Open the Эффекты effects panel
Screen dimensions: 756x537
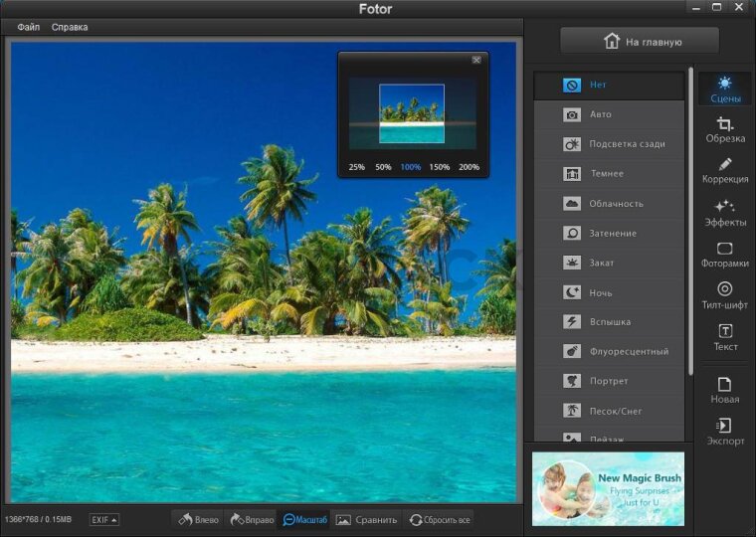pyautogui.click(x=725, y=213)
